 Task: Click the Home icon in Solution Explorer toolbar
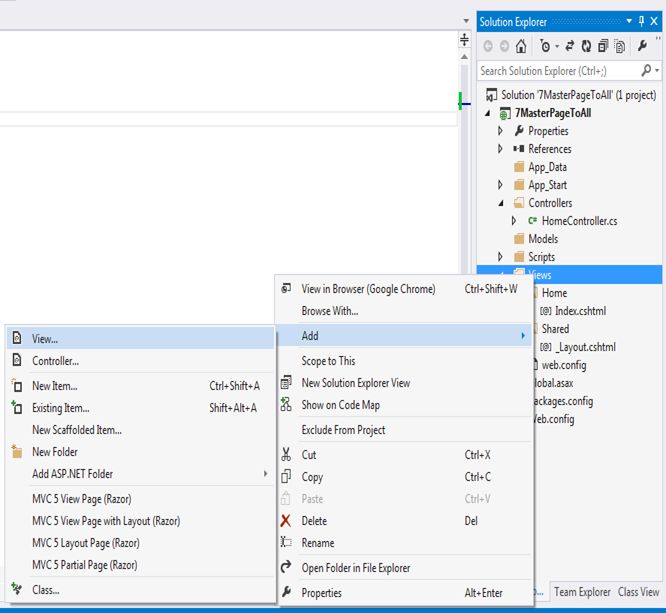[521, 46]
